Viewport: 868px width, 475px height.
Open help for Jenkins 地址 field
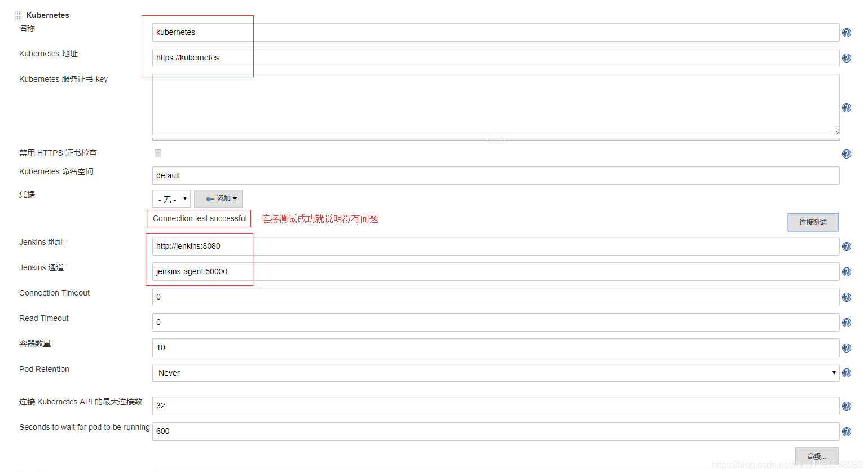(x=846, y=247)
